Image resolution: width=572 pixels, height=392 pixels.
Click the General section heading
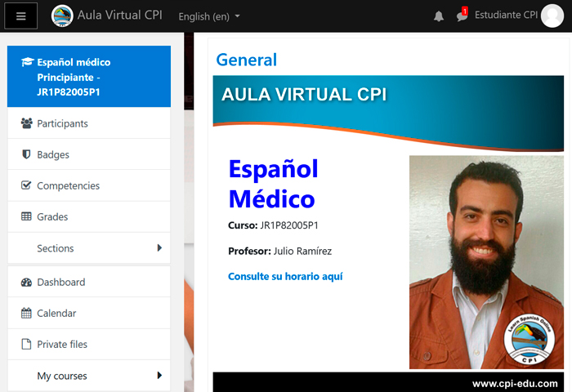coord(247,60)
